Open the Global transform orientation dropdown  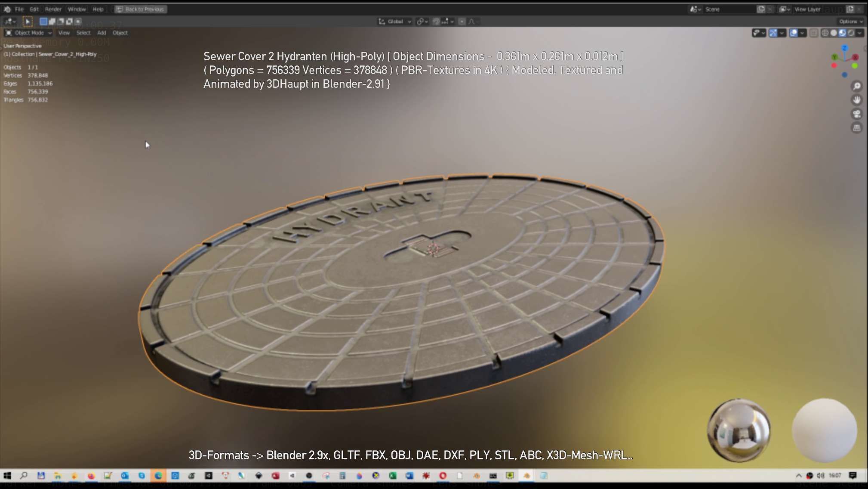[x=395, y=21]
